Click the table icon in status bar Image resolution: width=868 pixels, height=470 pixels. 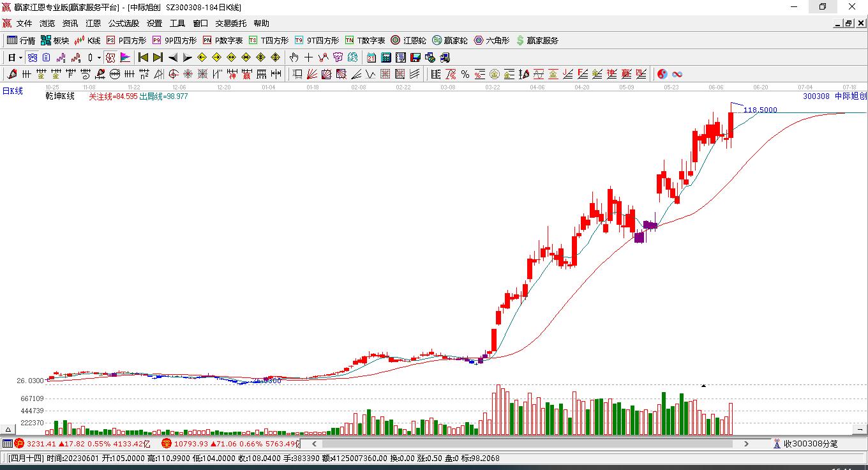tap(7, 443)
